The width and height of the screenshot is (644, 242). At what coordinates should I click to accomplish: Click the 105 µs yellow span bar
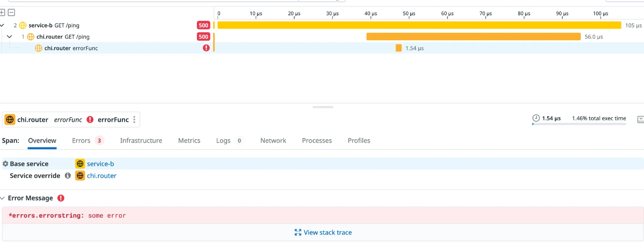tap(419, 25)
